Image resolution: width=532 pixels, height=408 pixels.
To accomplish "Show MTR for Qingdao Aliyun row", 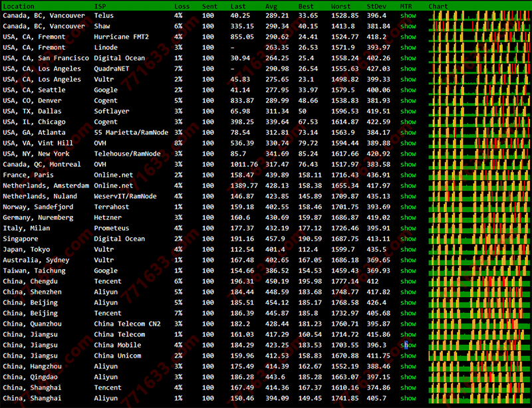I will pyautogui.click(x=408, y=377).
